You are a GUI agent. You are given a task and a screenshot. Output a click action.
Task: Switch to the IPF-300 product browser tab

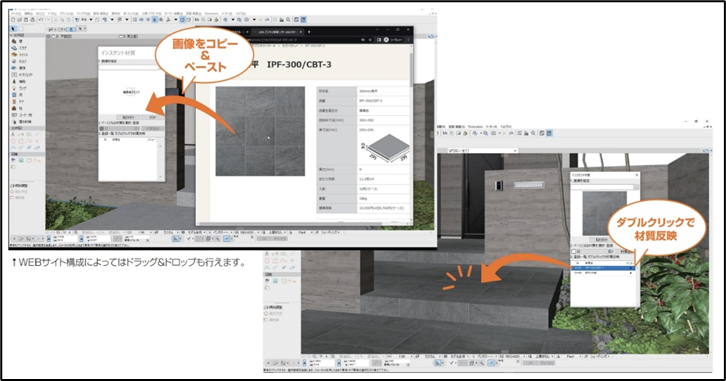[276, 32]
